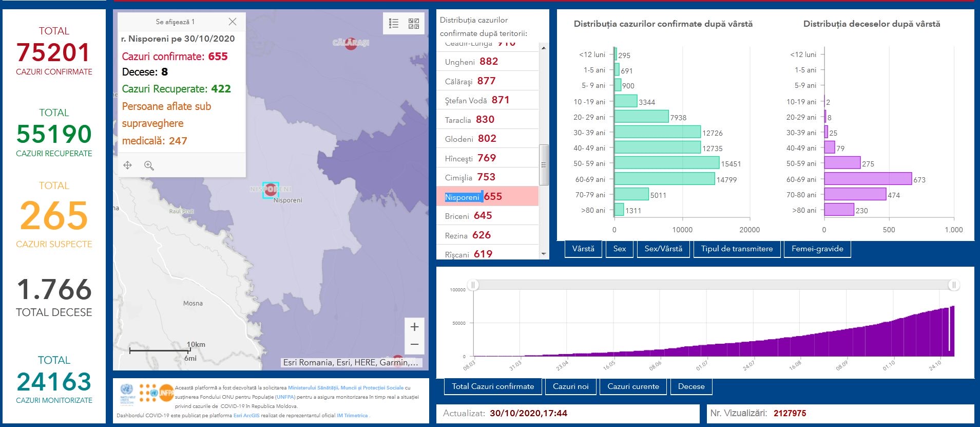Open the map legend list icon
Screen dimensions: 980x427
click(394, 23)
